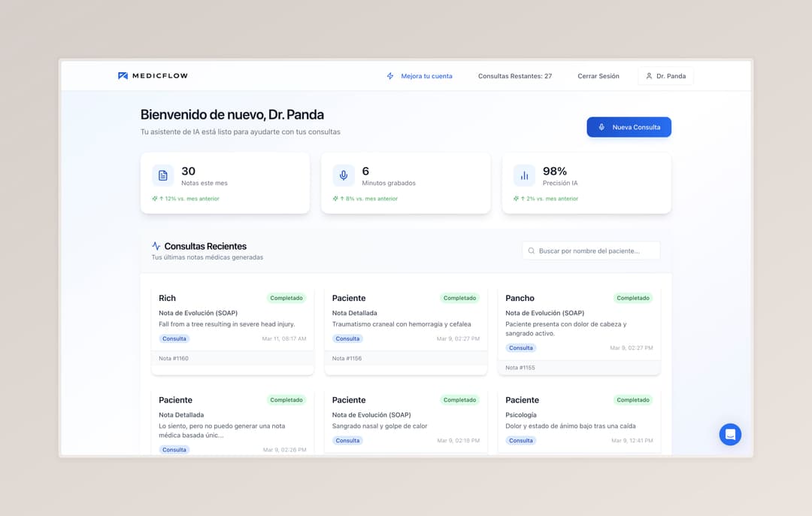Viewport: 812px width, 516px height.
Task: Open Rich's Nota de Evolución card
Action: 232,318
